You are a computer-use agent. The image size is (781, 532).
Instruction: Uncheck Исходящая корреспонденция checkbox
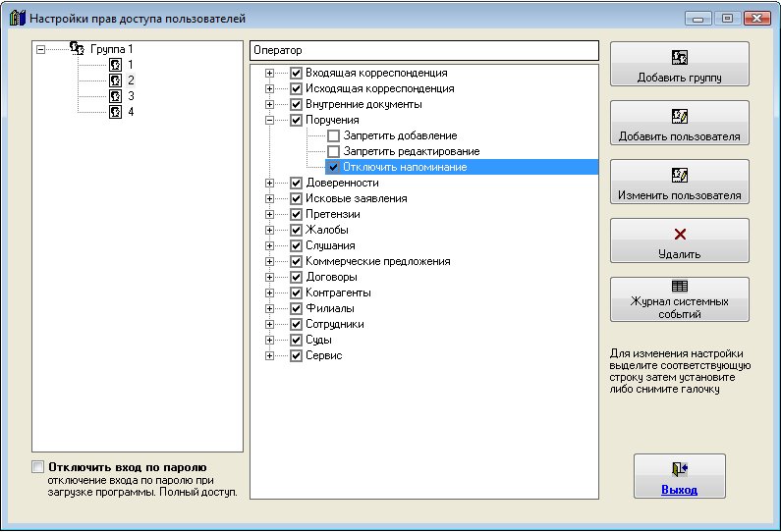[x=297, y=88]
